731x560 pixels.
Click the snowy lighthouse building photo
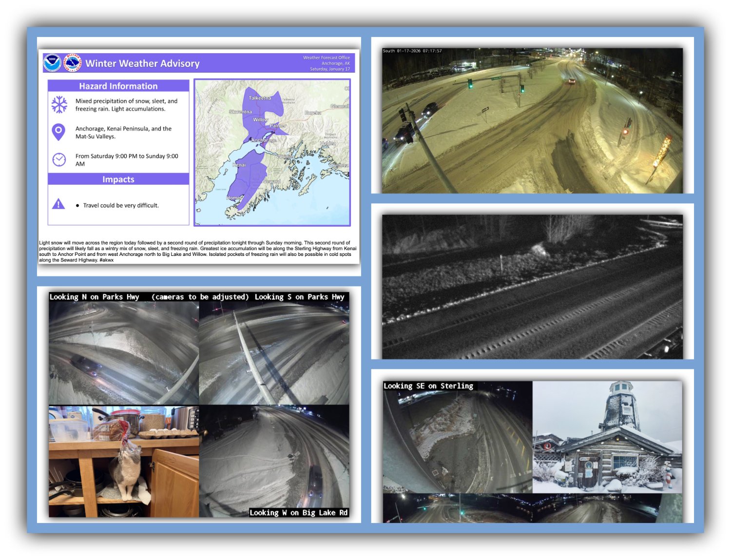607,437
